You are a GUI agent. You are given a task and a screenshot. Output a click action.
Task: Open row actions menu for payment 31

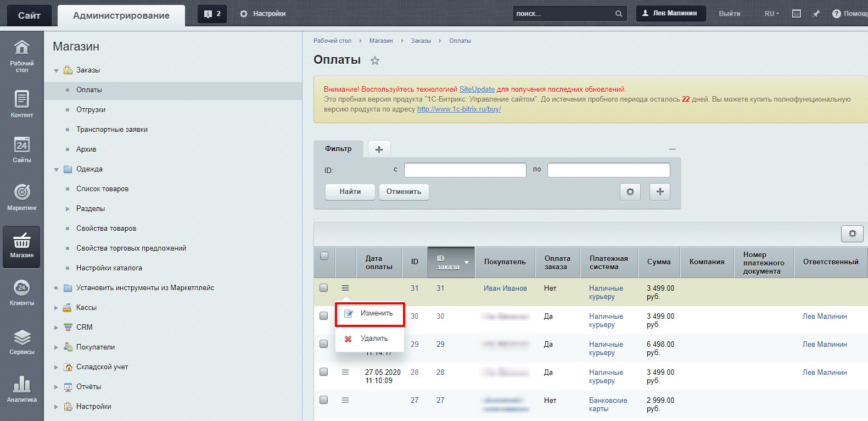[x=345, y=288]
